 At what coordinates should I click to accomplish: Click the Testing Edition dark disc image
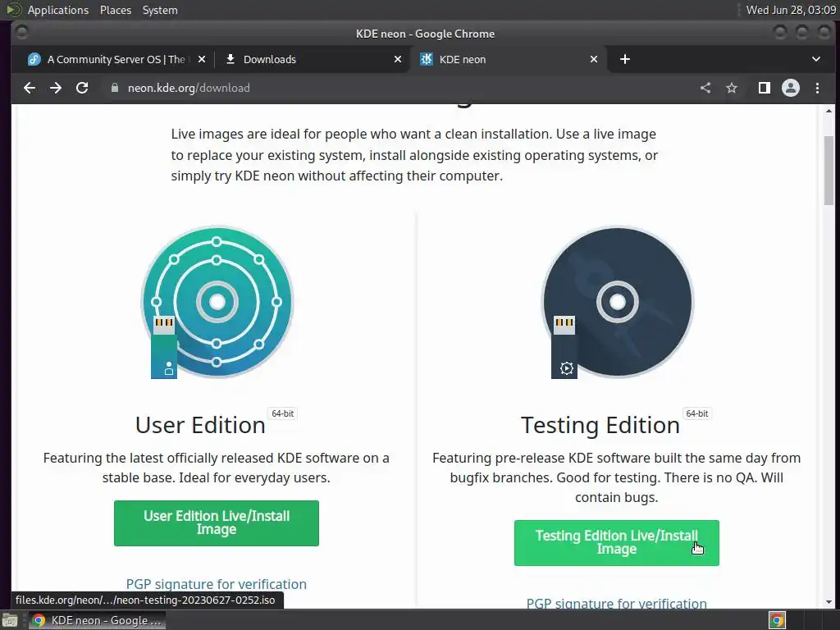pos(617,302)
